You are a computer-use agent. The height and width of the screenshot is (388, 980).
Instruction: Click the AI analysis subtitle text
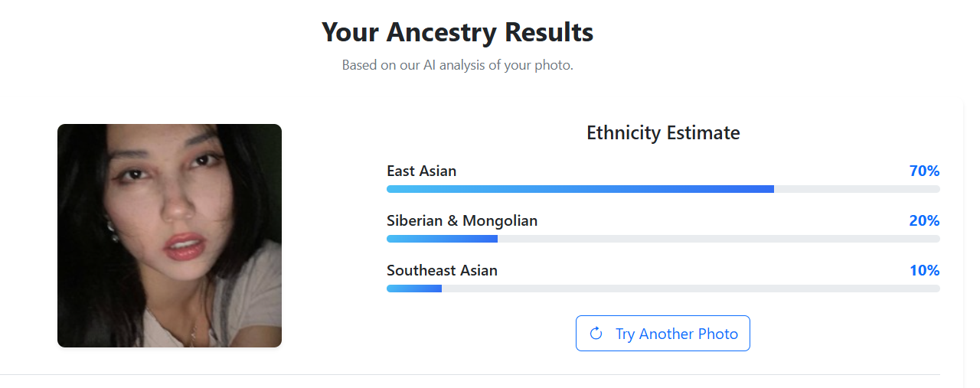pos(457,65)
